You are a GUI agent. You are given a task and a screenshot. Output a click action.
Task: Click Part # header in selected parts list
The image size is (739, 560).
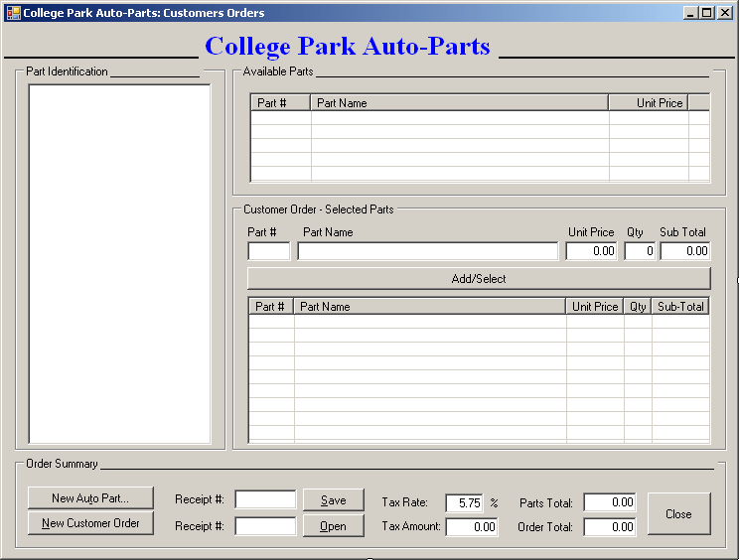[271, 306]
